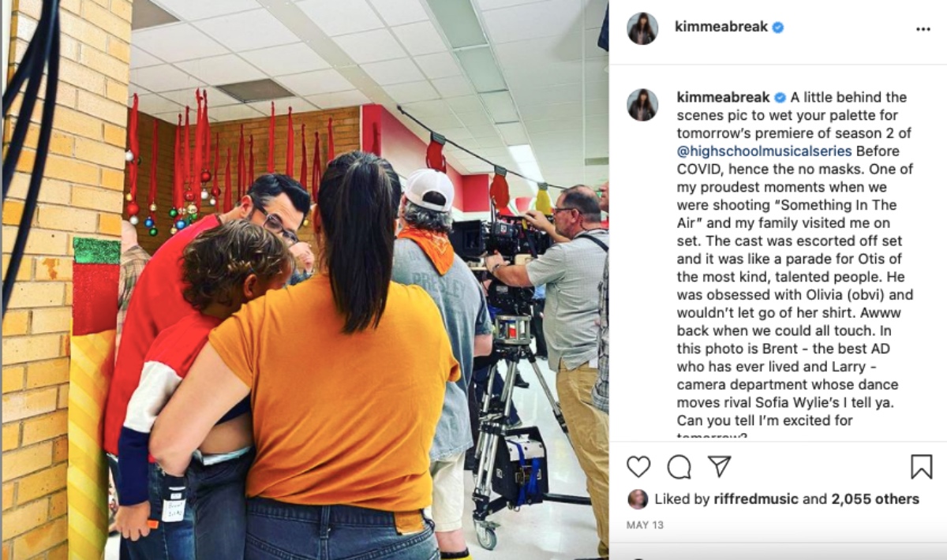
Task: Like the post with heart icon
Action: (x=638, y=467)
